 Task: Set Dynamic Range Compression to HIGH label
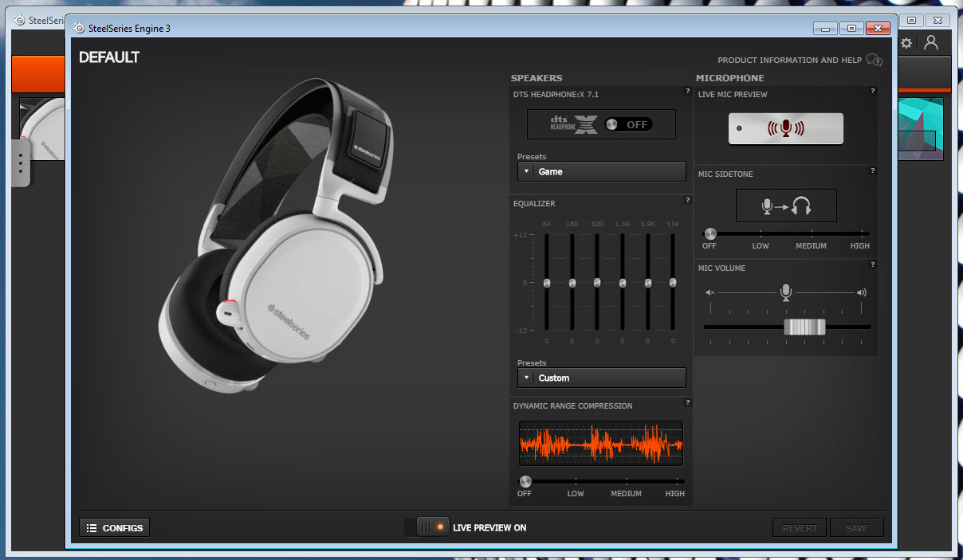pos(675,494)
